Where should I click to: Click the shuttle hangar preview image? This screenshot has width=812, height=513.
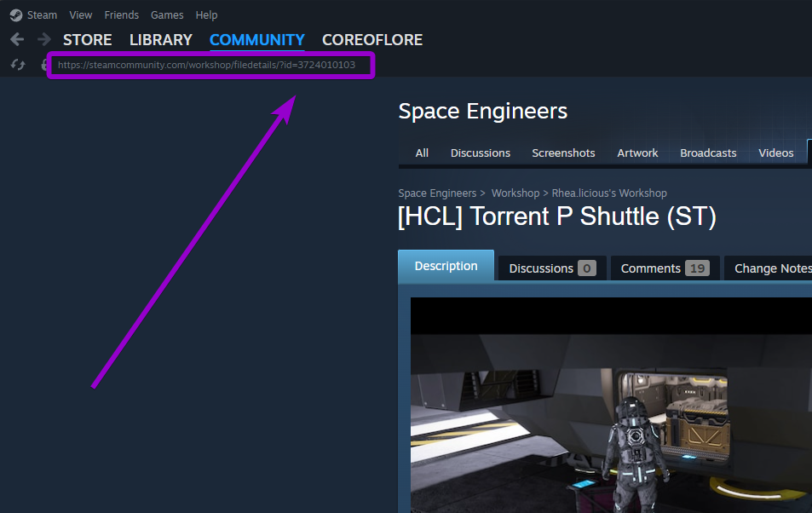[x=611, y=406]
